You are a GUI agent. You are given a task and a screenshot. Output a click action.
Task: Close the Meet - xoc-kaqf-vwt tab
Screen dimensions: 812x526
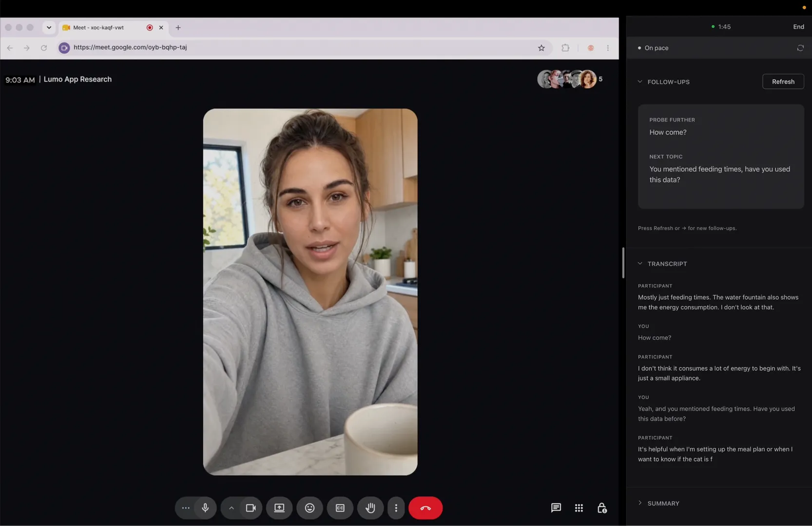[161, 28]
